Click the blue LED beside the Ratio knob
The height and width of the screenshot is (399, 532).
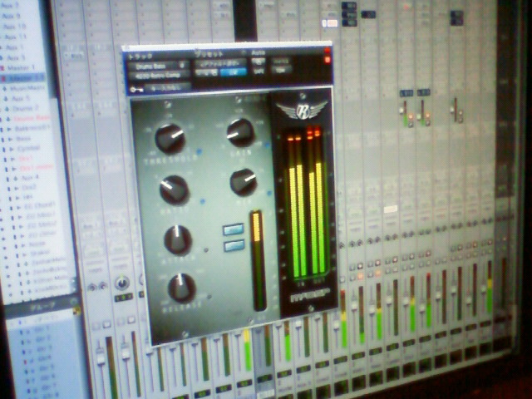(203, 201)
